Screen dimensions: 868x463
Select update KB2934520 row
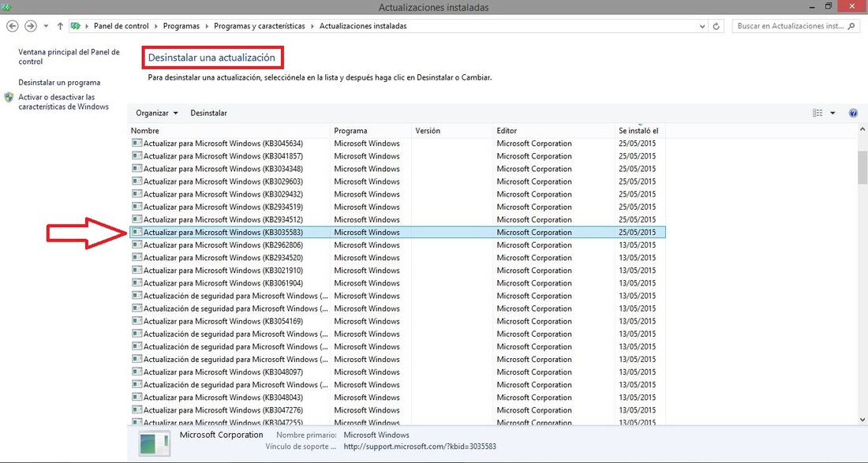click(x=397, y=258)
